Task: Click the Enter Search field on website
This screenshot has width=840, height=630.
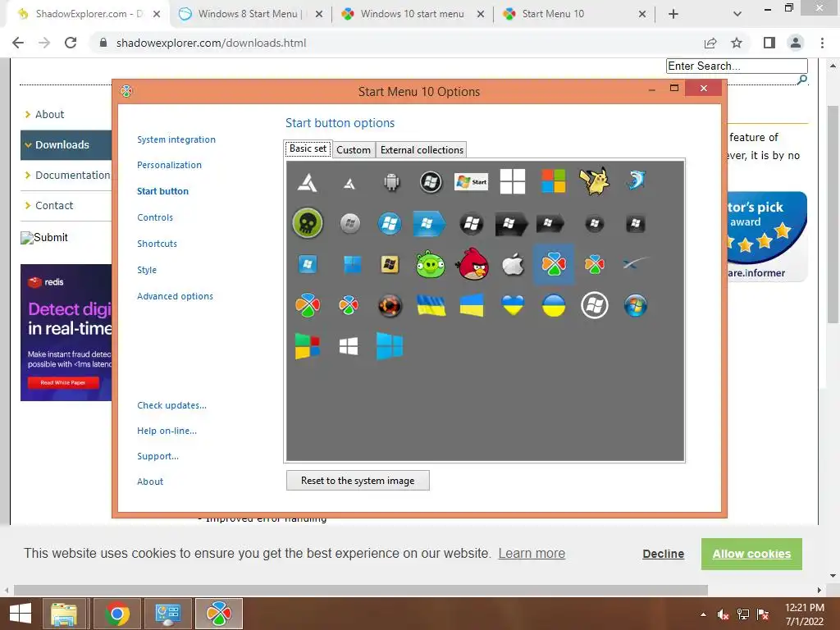Action: coord(737,66)
